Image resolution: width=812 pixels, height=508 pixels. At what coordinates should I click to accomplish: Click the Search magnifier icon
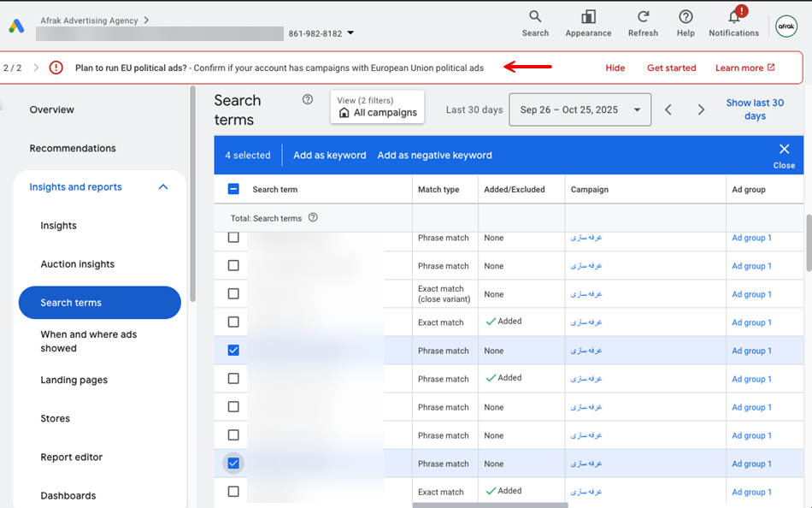[535, 17]
